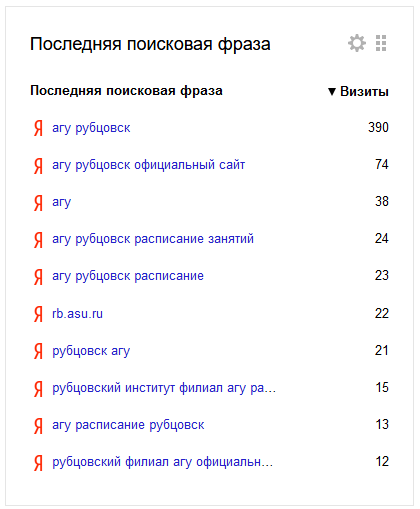Click the widget grid drag handle icon
Screen dimensions: 420x509
click(381, 43)
